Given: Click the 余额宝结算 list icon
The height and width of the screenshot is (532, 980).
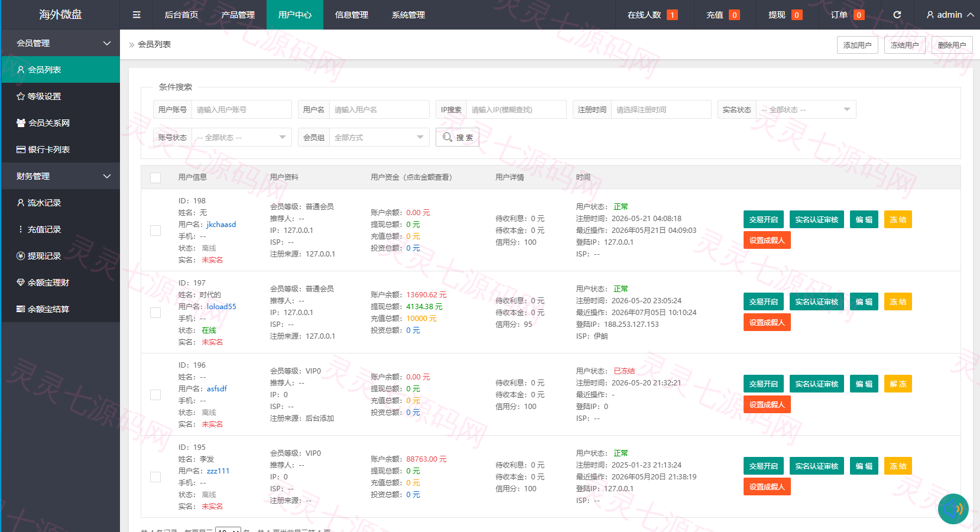Looking at the screenshot, I should (21, 309).
